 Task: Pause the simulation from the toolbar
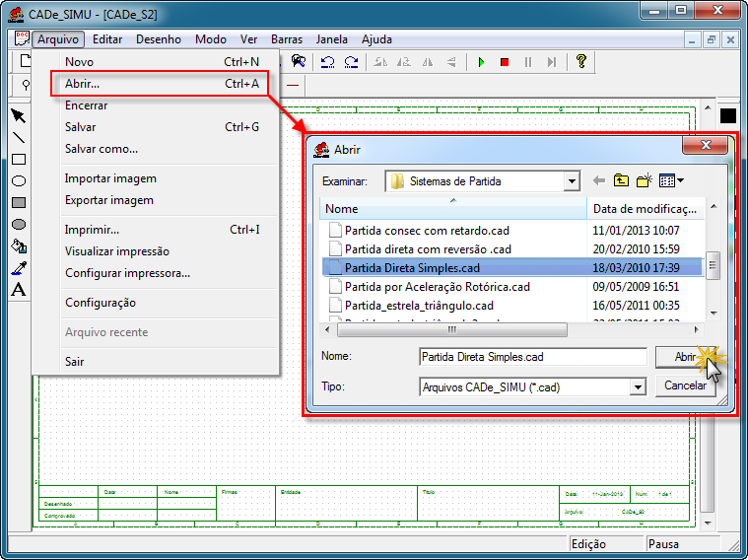click(527, 62)
